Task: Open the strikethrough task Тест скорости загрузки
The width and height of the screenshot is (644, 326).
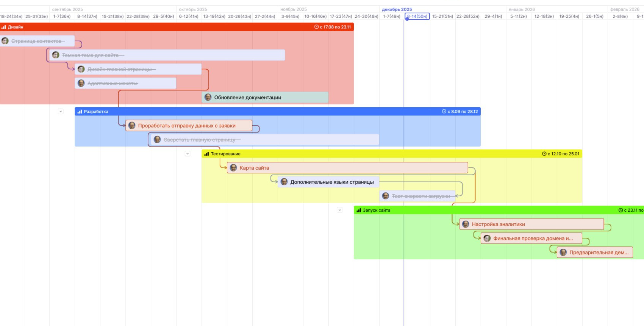Action: pos(420,196)
